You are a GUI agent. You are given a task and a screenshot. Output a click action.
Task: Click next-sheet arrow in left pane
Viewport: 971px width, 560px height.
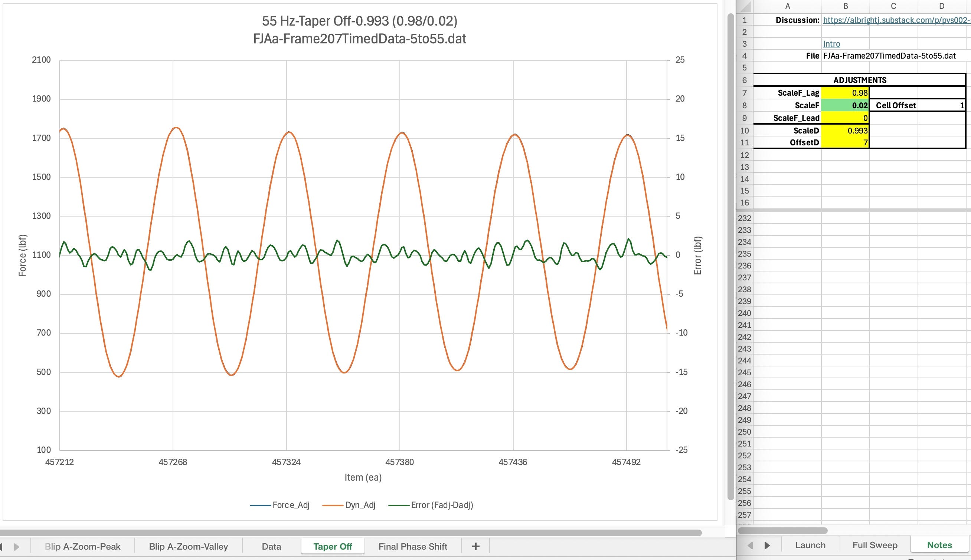coord(17,547)
